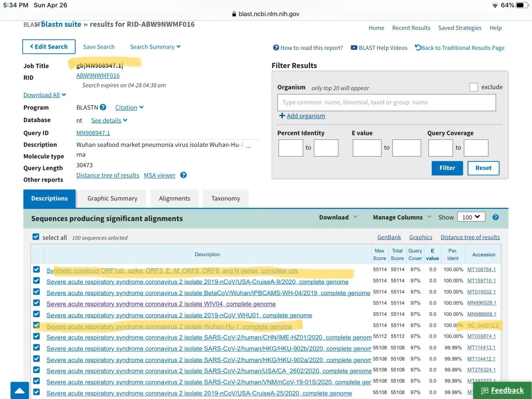Click the plus icon beside Add organism
The width and height of the screenshot is (532, 399).
(282, 115)
